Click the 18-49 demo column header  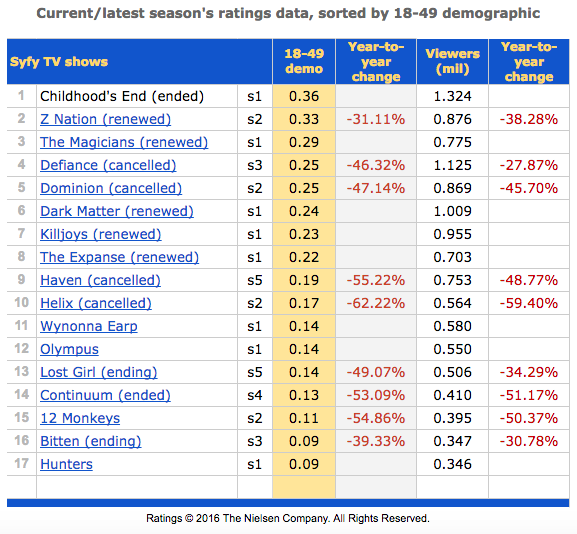[x=304, y=61]
